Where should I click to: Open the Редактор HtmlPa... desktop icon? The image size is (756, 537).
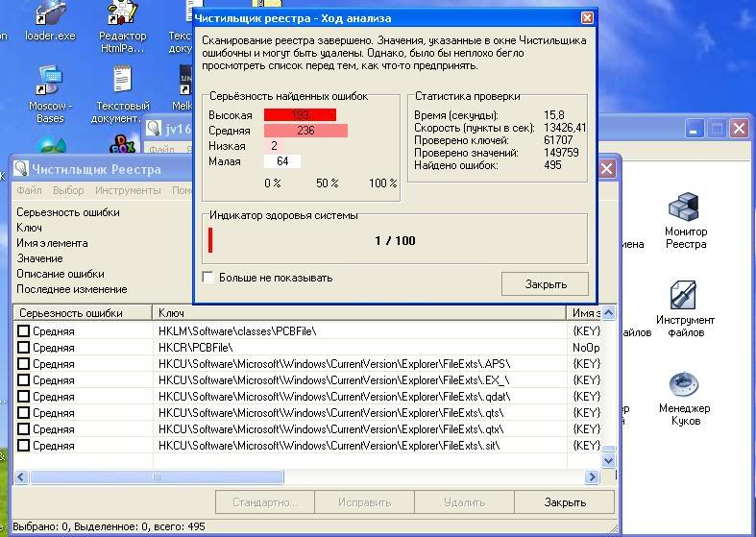(122, 27)
